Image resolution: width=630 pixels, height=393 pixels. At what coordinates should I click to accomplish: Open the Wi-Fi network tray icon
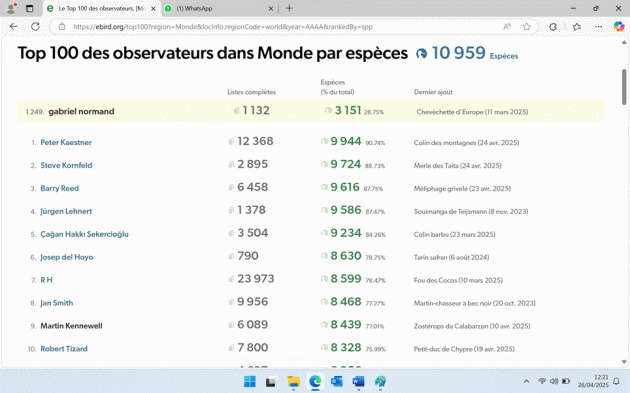point(542,381)
